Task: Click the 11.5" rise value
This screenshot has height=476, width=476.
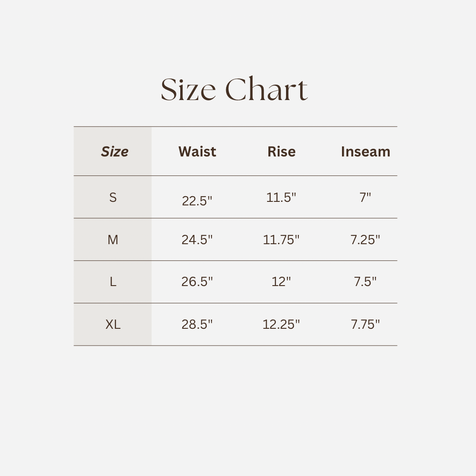Action: point(281,197)
